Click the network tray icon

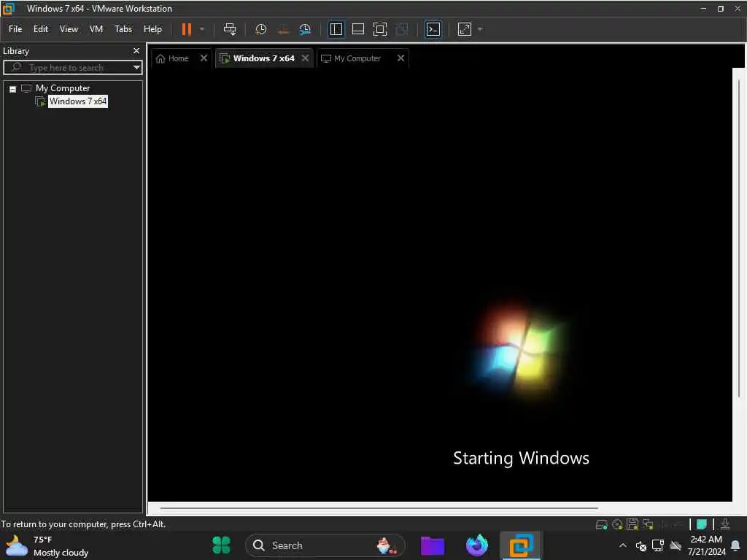tap(658, 545)
